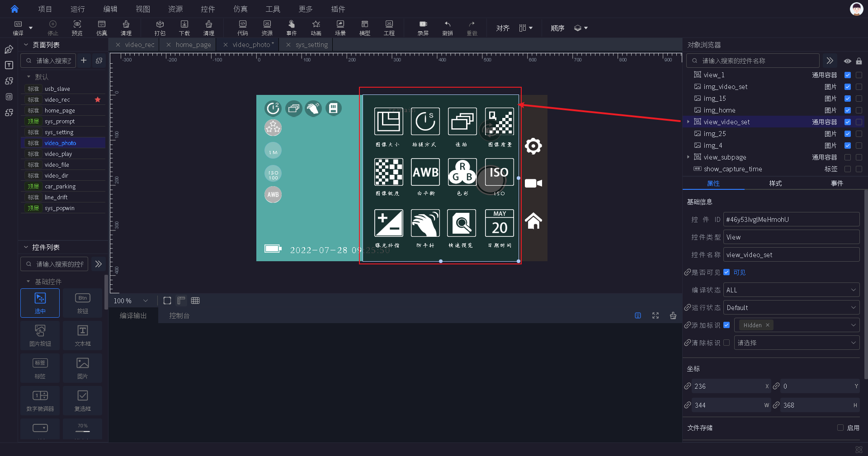Click the object browser search field
868x456 pixels.
tap(753, 61)
